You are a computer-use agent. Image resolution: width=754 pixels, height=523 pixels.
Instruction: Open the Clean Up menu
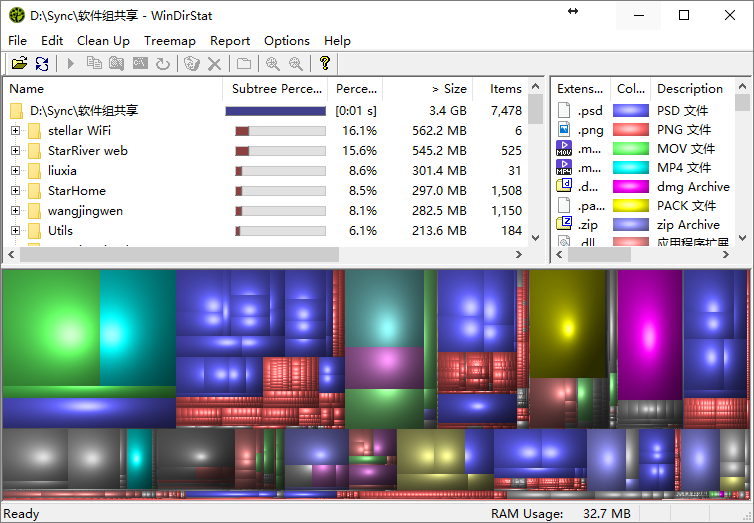[103, 41]
